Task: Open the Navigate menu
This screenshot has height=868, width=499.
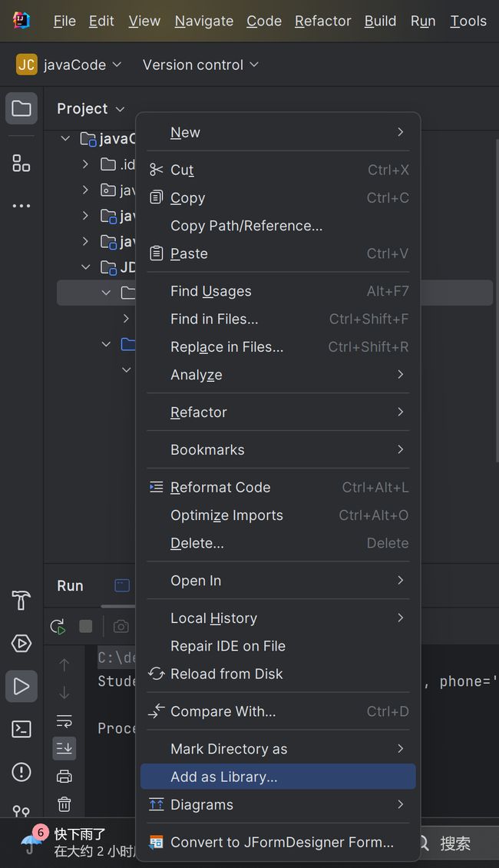Action: click(x=204, y=21)
